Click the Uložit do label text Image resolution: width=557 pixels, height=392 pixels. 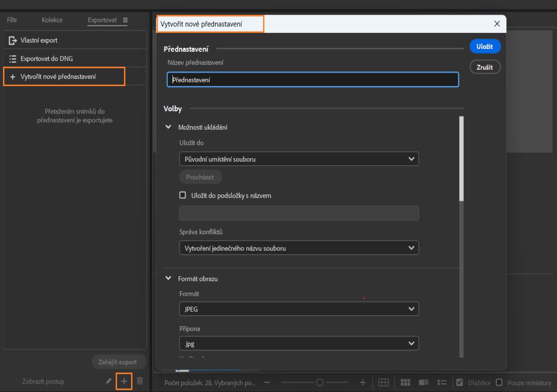click(x=191, y=143)
